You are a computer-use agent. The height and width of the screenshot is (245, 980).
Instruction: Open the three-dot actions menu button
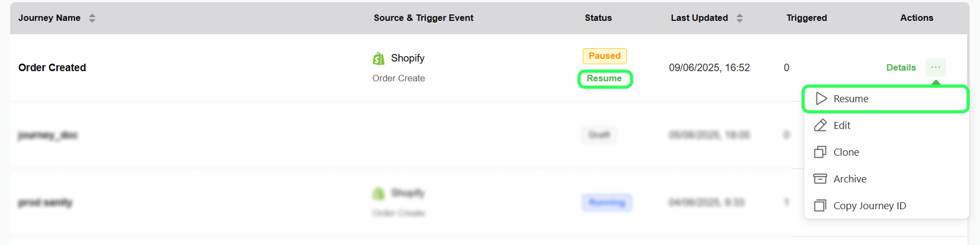click(x=936, y=67)
